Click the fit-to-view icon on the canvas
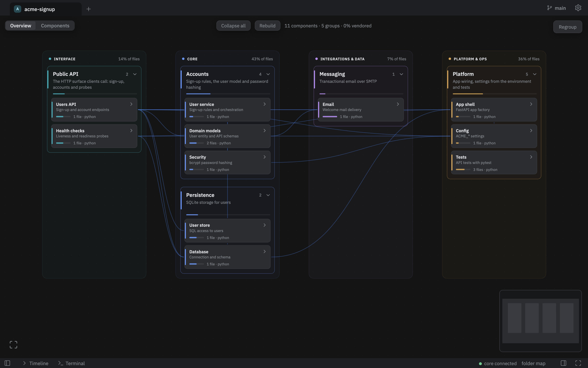The height and width of the screenshot is (368, 588). pos(13,344)
